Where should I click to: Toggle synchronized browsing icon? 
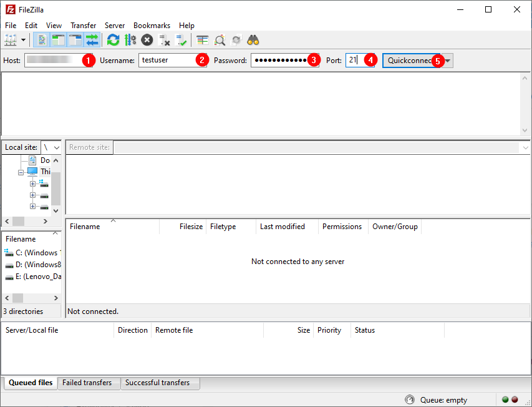point(236,40)
